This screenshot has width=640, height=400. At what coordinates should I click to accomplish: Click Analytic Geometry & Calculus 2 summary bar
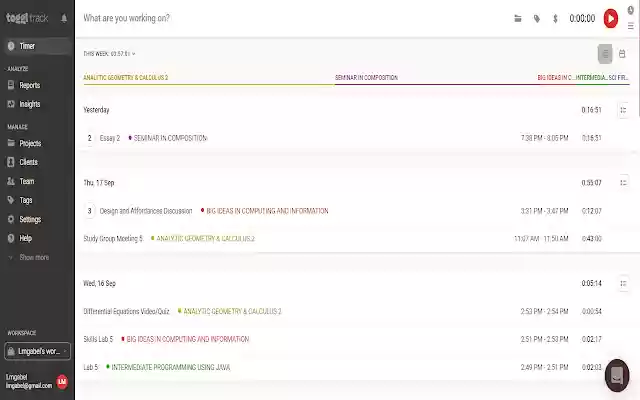[209, 78]
